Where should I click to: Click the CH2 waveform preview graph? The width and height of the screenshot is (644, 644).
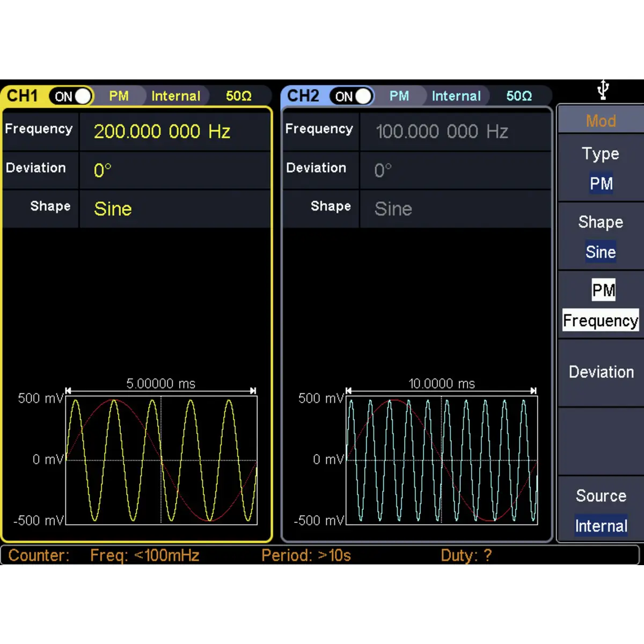(x=442, y=460)
